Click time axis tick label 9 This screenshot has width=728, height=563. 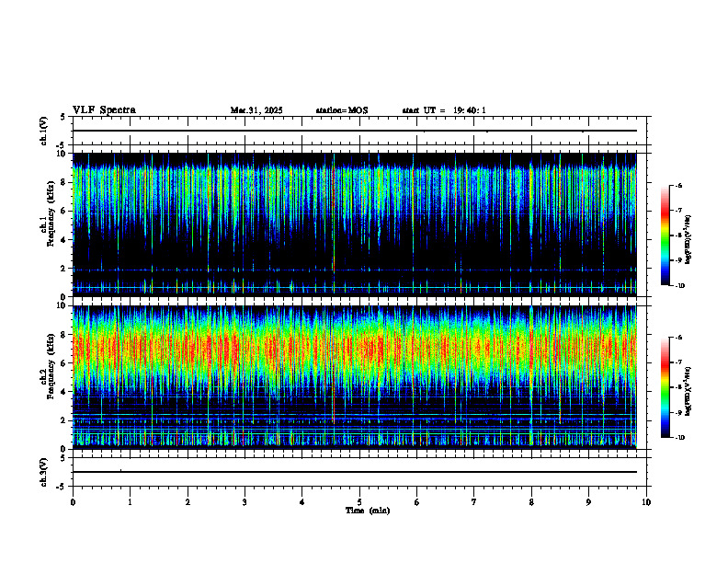[588, 502]
